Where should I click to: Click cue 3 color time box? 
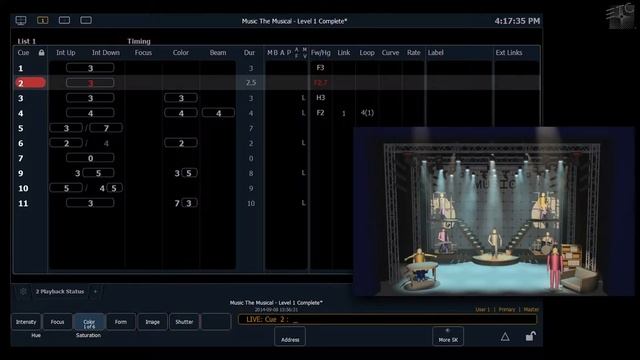point(181,98)
